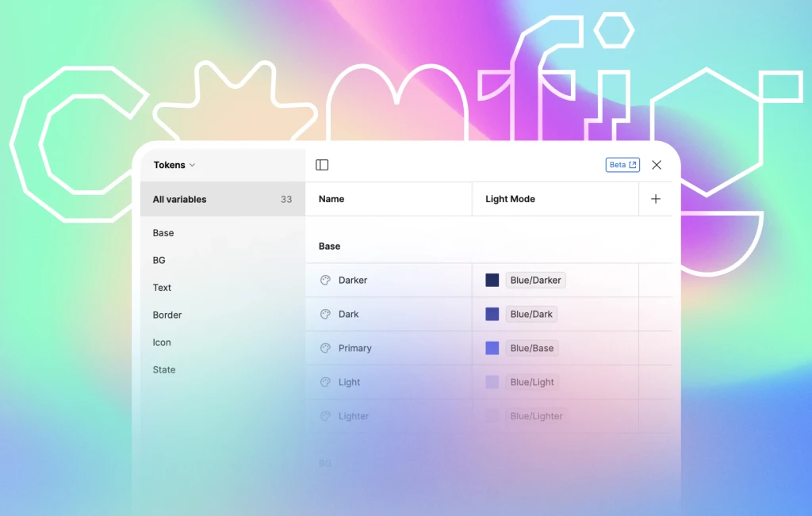Viewport: 812px width, 516px height.
Task: Go to the Text variable group
Action: tap(163, 288)
